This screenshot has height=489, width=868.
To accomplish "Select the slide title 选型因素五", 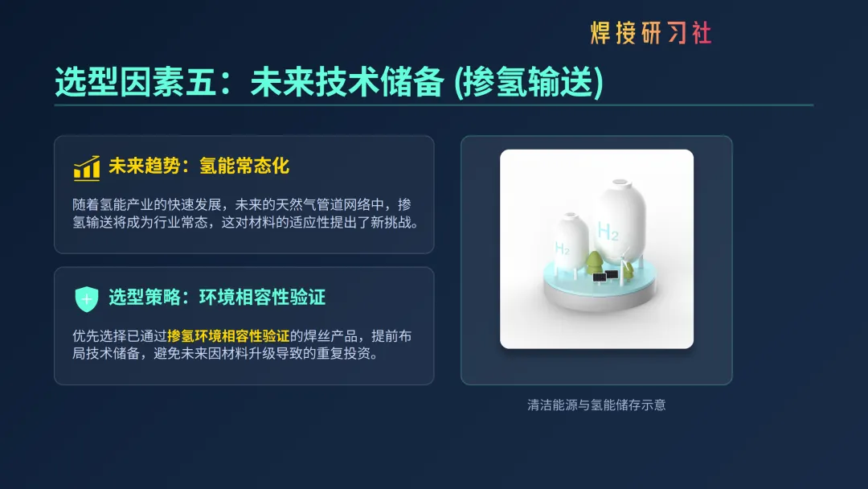I will click(x=135, y=82).
